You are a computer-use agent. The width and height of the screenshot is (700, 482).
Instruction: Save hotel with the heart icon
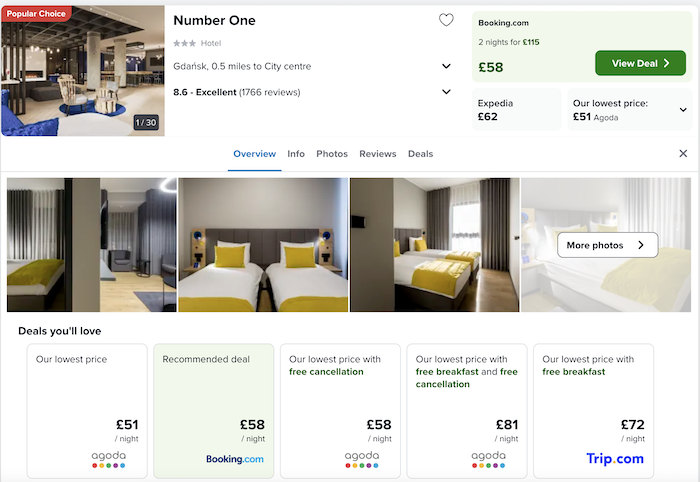click(446, 20)
